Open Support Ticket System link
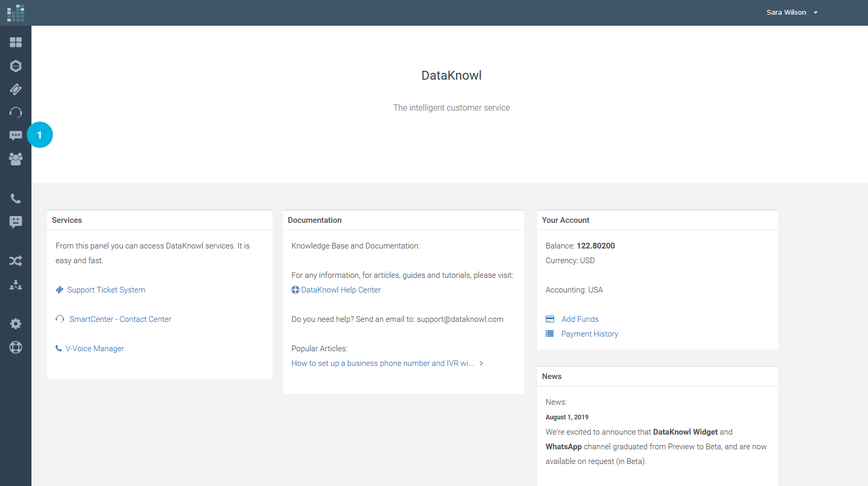The height and width of the screenshot is (486, 868). tap(106, 290)
